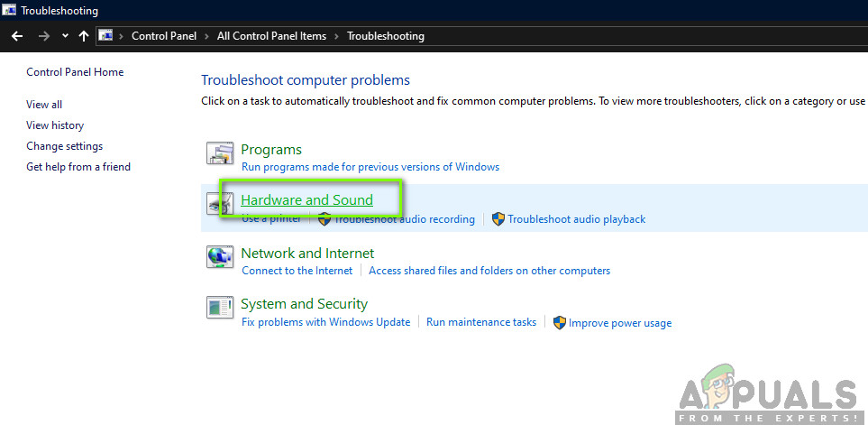Click the Programs category icon

click(219, 154)
